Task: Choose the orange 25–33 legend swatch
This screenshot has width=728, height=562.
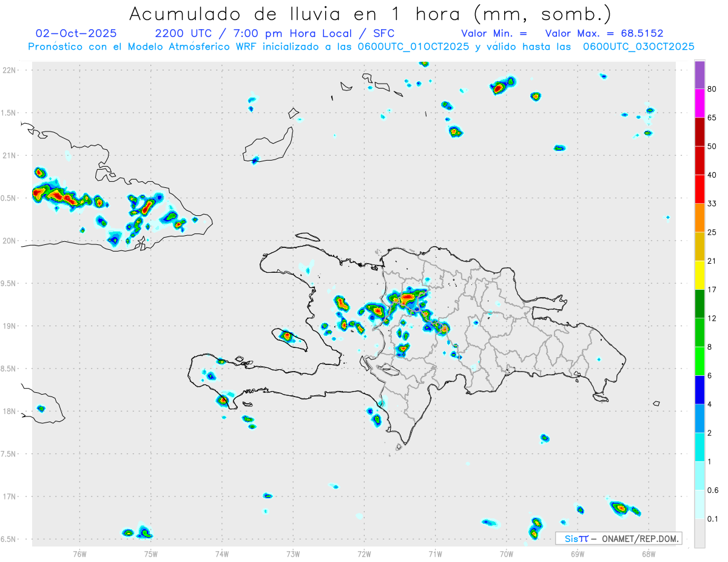Action: [x=699, y=218]
